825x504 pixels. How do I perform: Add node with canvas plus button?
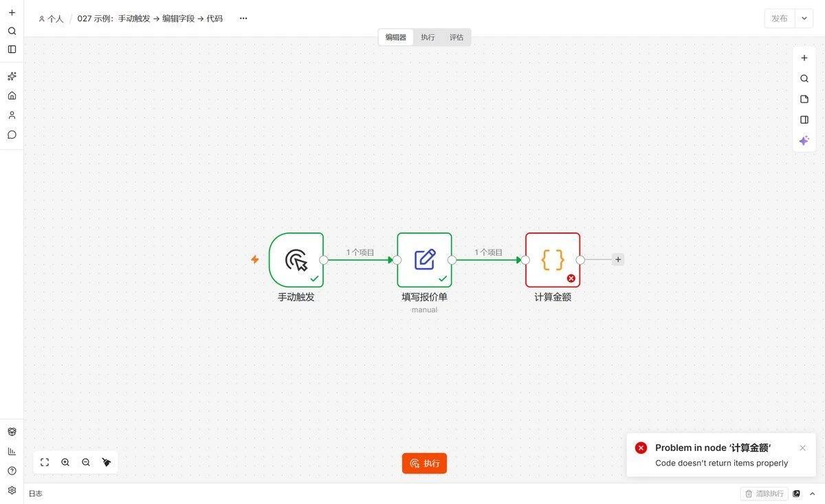pyautogui.click(x=804, y=58)
